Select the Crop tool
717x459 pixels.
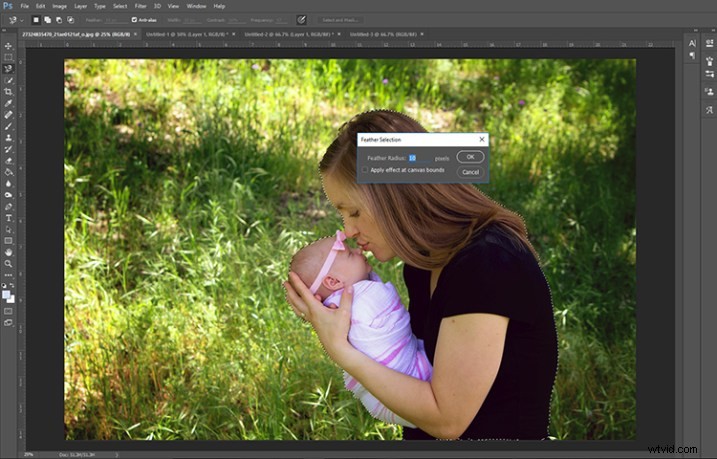point(8,92)
